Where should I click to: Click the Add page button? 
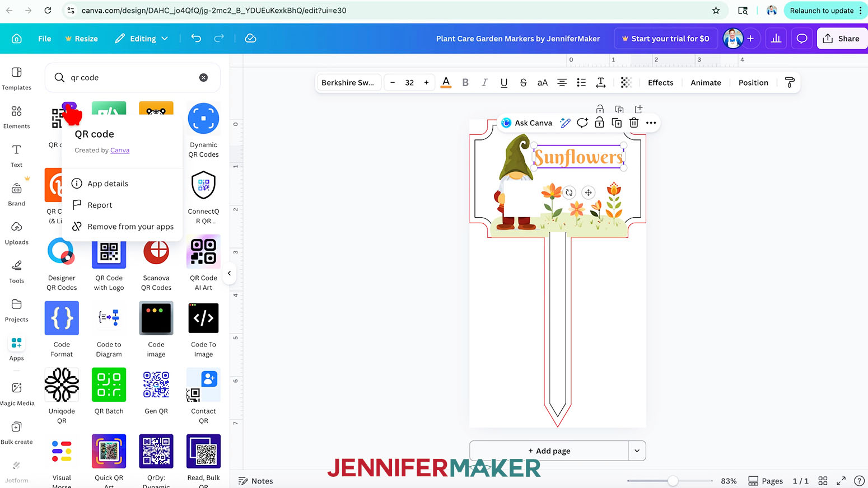tap(549, 451)
